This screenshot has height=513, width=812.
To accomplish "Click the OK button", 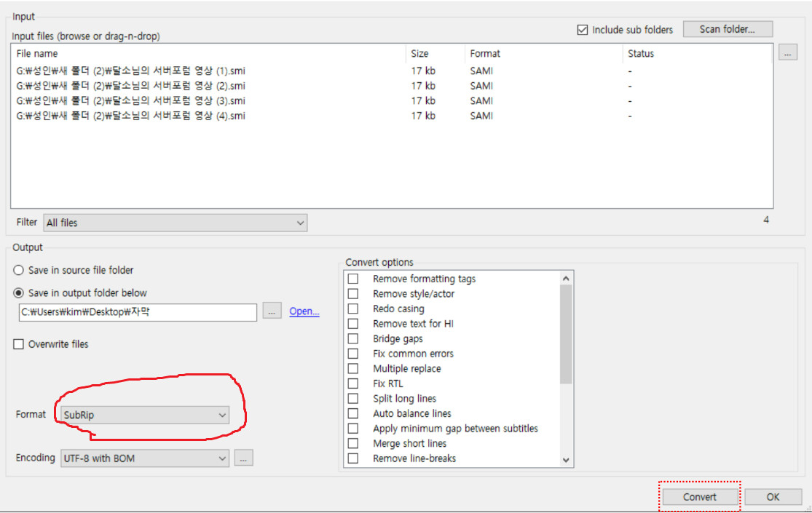I will click(x=773, y=497).
